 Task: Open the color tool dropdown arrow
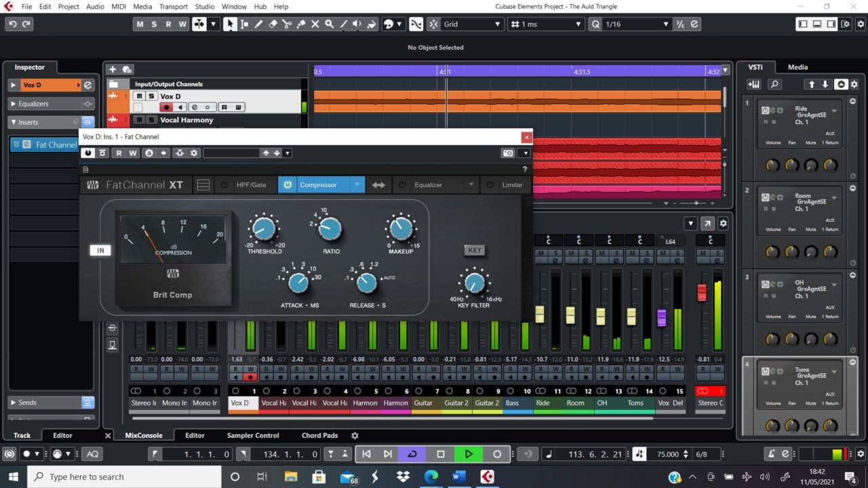pyautogui.click(x=400, y=24)
